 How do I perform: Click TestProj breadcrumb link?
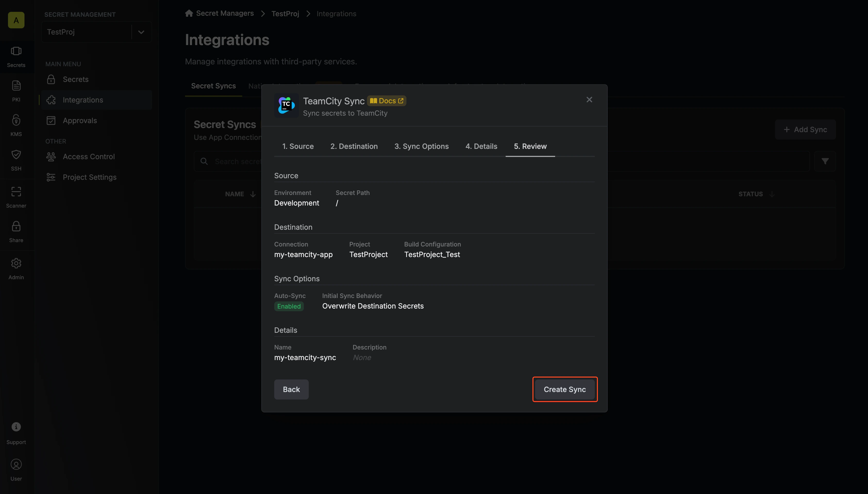point(285,14)
